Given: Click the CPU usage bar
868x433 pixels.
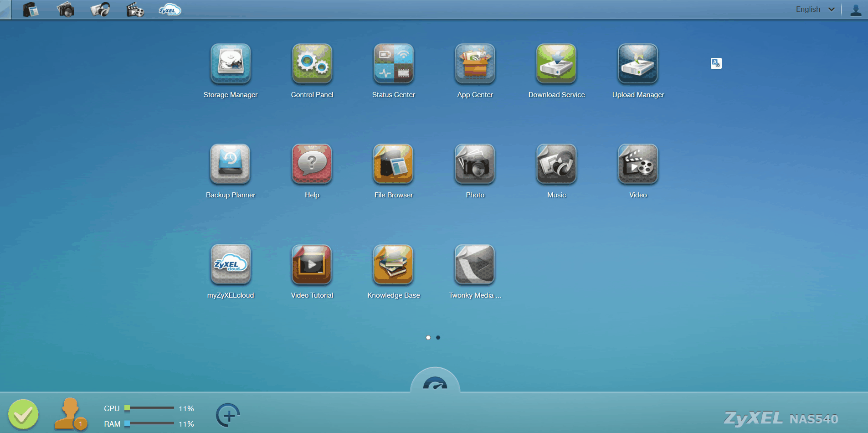Looking at the screenshot, I should pos(149,408).
